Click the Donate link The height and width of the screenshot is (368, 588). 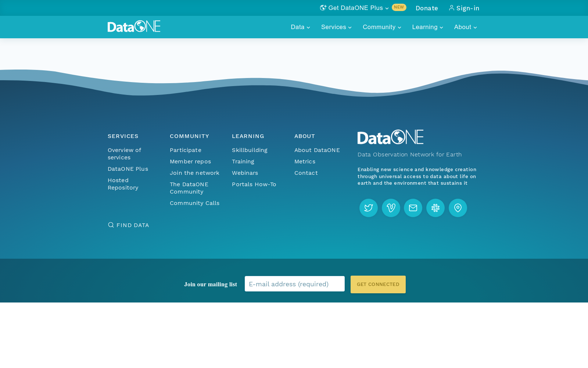click(427, 8)
